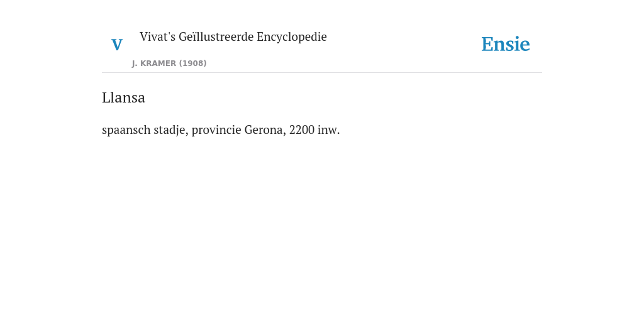Click the initial J. in the author byline

(x=135, y=64)
